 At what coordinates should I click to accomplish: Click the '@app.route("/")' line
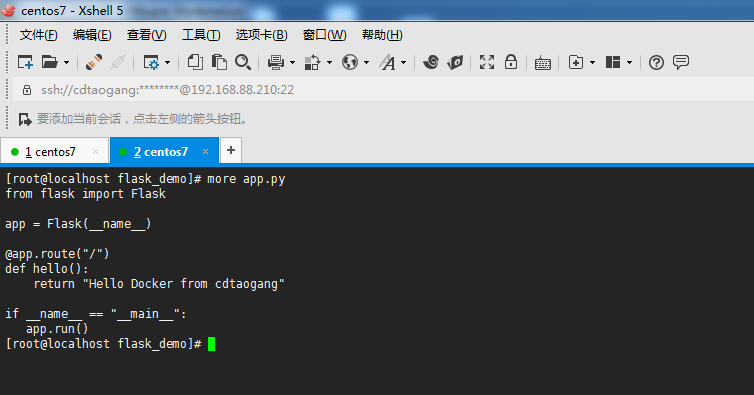[57, 254]
